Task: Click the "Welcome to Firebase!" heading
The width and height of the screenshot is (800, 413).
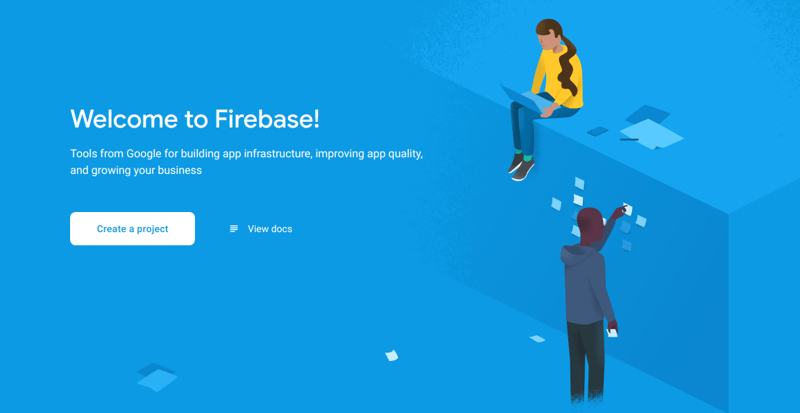Action: [195, 118]
